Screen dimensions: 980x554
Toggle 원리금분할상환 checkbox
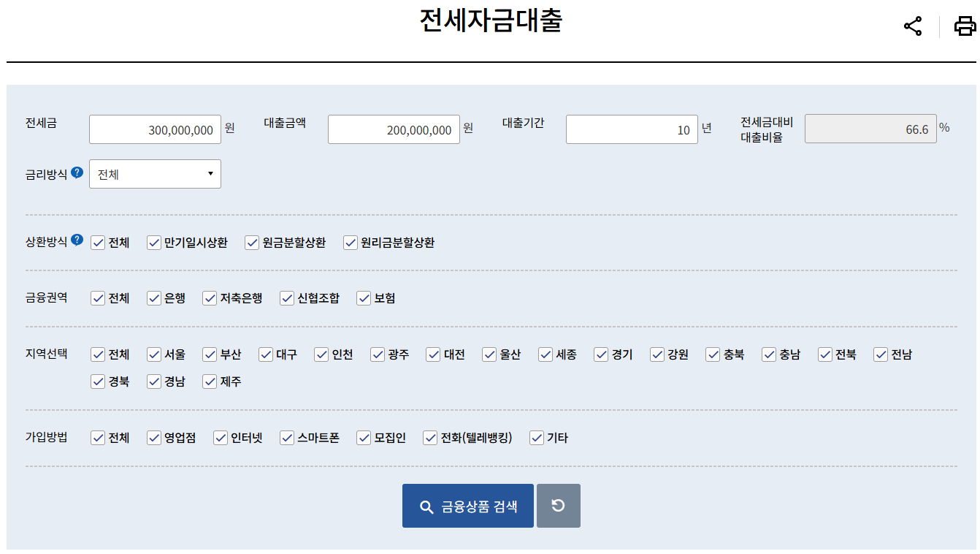(x=351, y=243)
